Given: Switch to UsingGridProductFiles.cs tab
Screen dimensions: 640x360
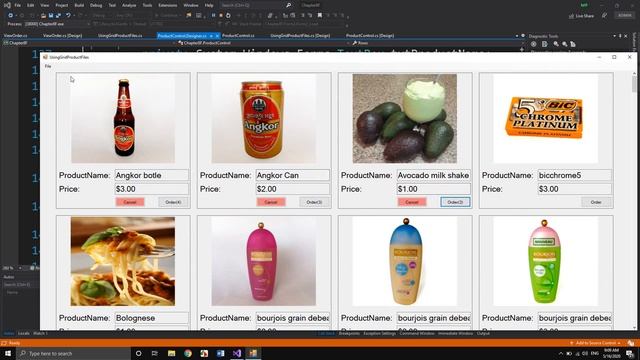Looking at the screenshot, I should [x=120, y=36].
